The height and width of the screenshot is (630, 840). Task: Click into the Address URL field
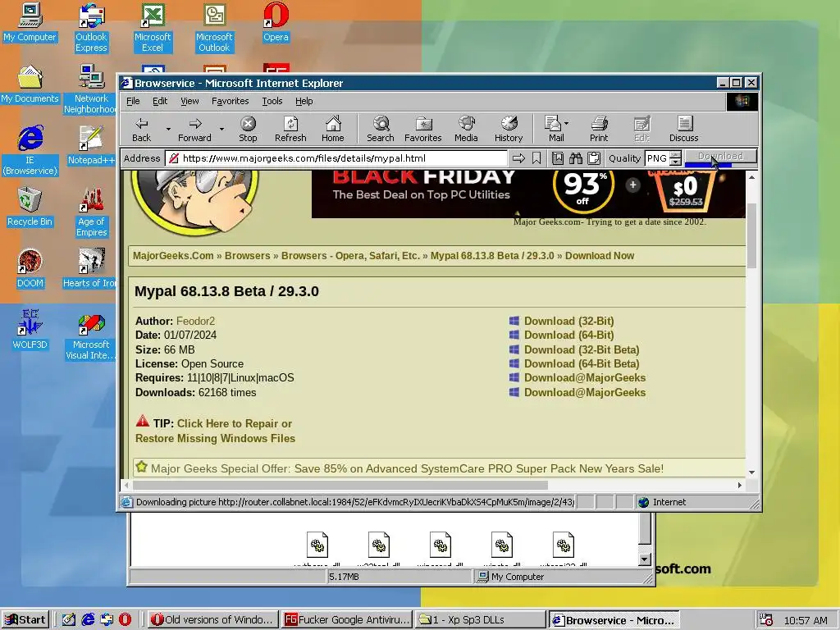click(337, 158)
